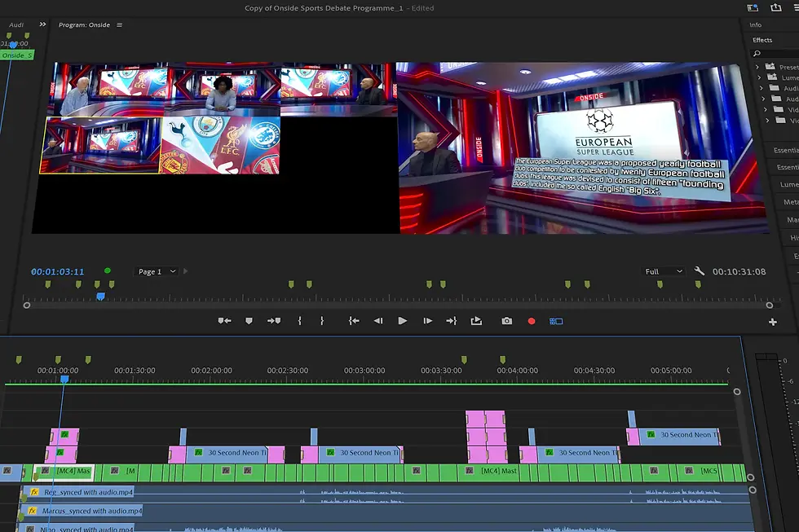The width and height of the screenshot is (799, 532).
Task: Show hidden panel tabs with double chevron
Action: 42,24
